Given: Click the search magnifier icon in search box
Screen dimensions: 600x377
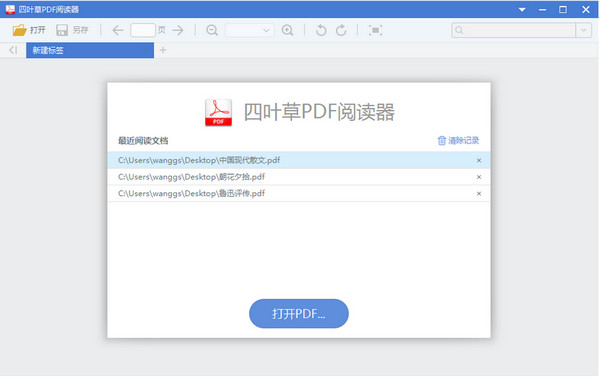Looking at the screenshot, I should coord(459,30).
